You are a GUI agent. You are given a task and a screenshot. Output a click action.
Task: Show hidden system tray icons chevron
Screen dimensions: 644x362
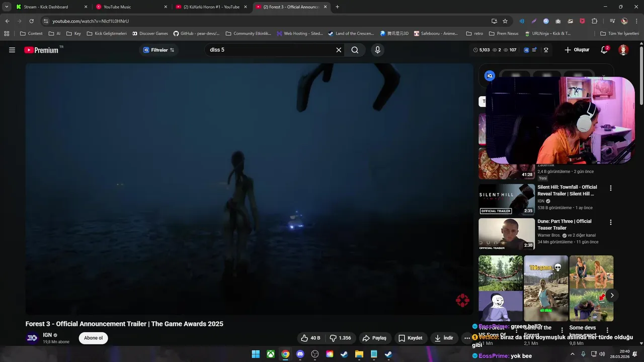(x=573, y=354)
